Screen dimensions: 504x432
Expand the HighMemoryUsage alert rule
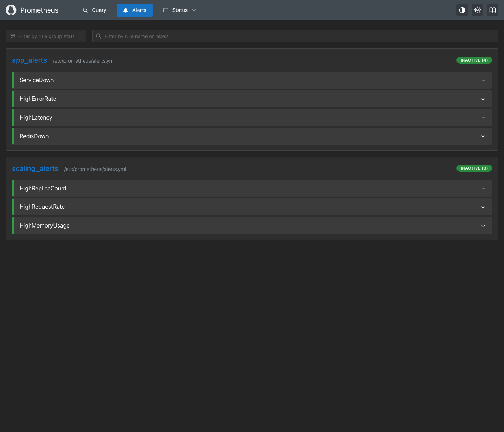click(x=252, y=225)
